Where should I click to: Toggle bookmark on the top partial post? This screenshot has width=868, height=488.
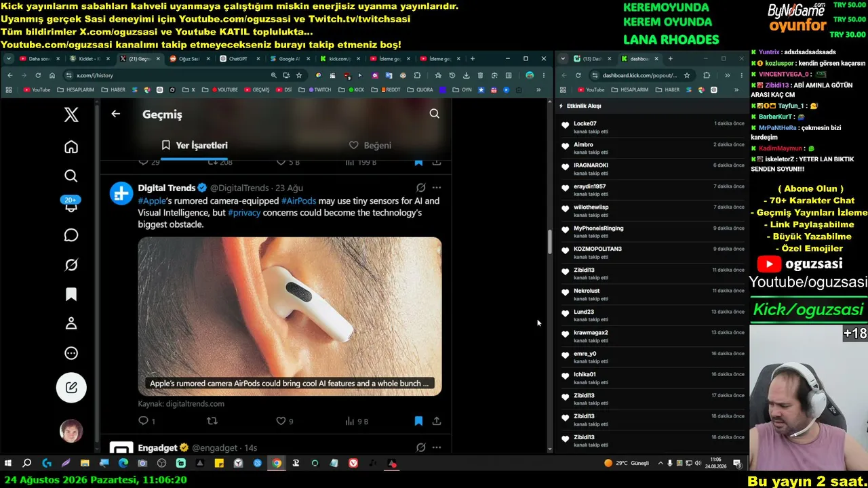[418, 163]
